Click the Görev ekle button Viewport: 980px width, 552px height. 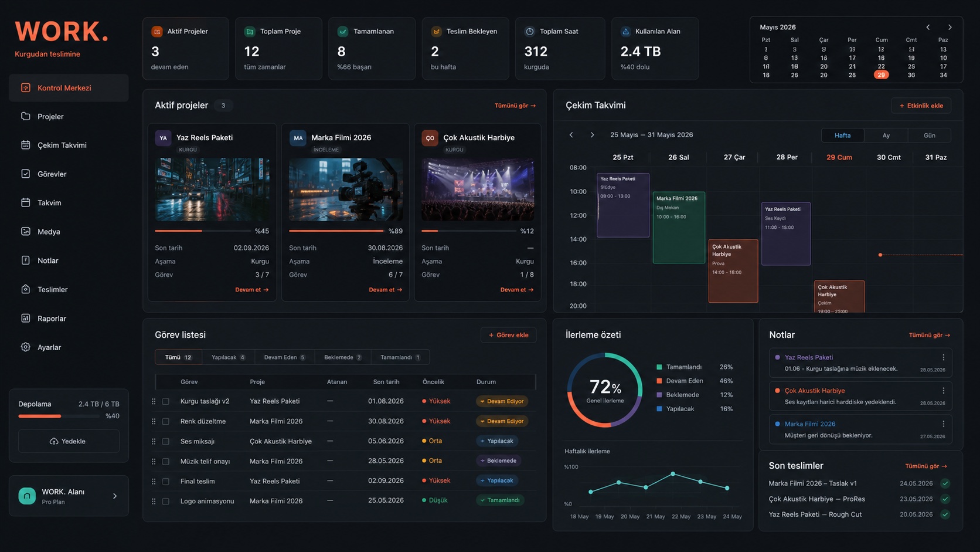[x=508, y=335]
